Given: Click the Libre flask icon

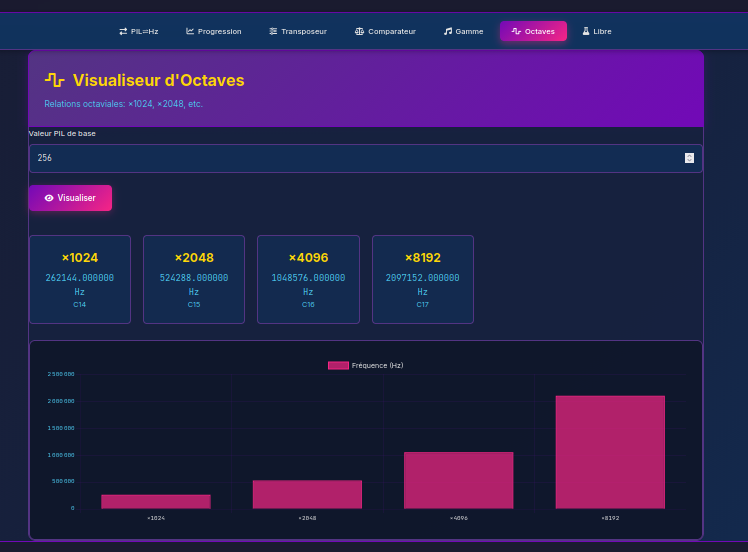Looking at the screenshot, I should 586,31.
